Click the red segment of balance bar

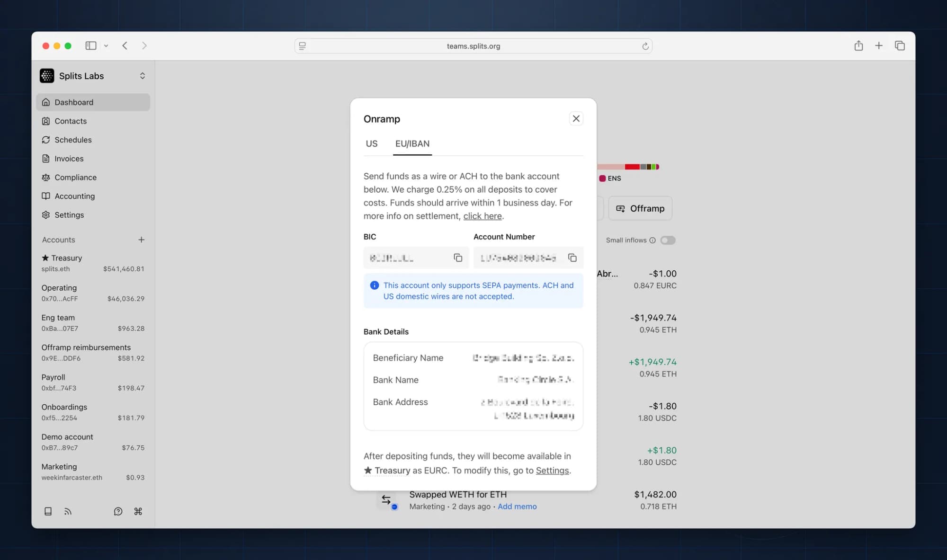point(632,167)
